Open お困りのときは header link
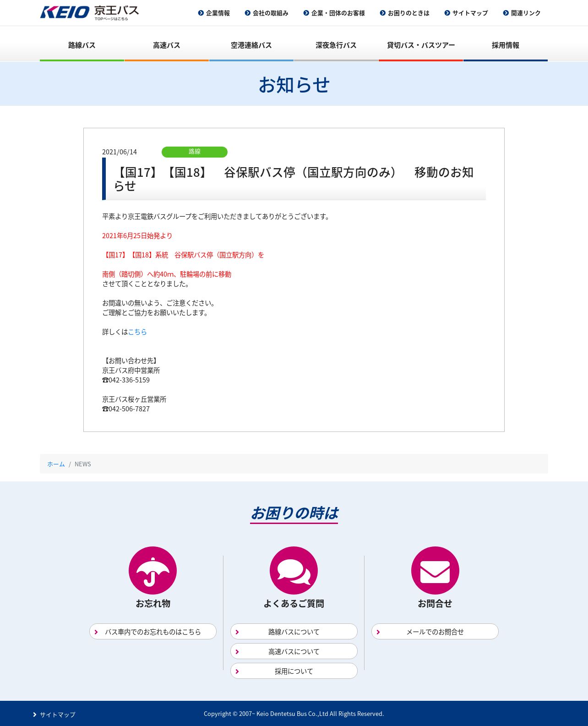Screen dimensions: 588x726 pos(408,13)
